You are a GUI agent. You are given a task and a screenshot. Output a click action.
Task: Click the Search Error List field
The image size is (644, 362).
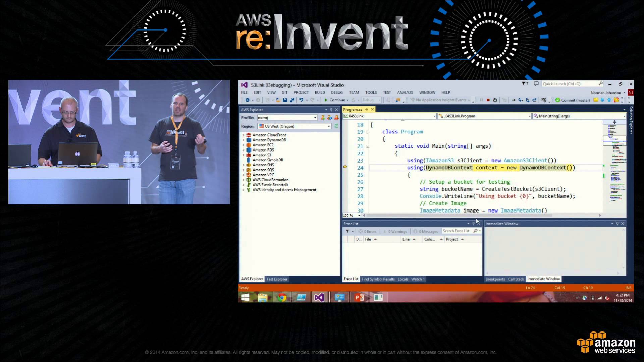coord(461,231)
